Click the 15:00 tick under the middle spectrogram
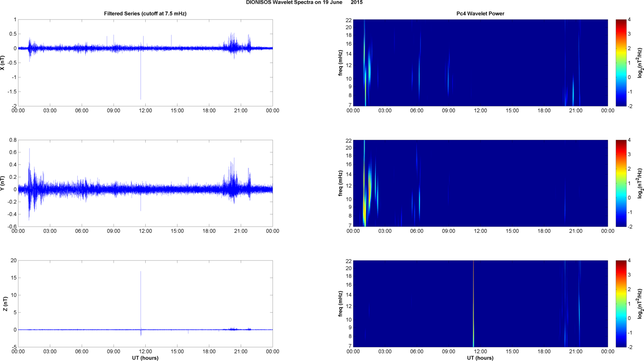This screenshot has width=644, height=361. (x=512, y=231)
